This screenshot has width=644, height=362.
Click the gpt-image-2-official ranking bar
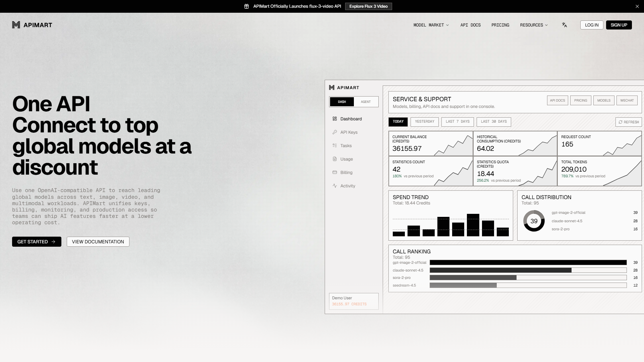[x=528, y=262]
